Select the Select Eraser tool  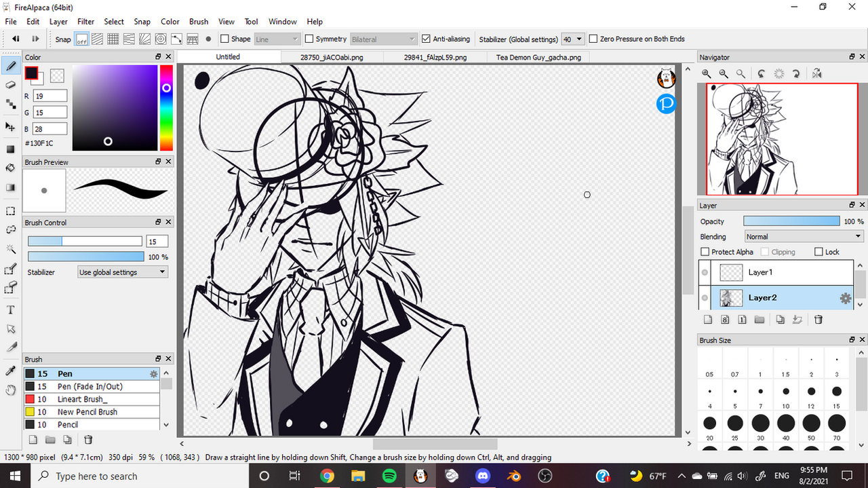coord(11,288)
